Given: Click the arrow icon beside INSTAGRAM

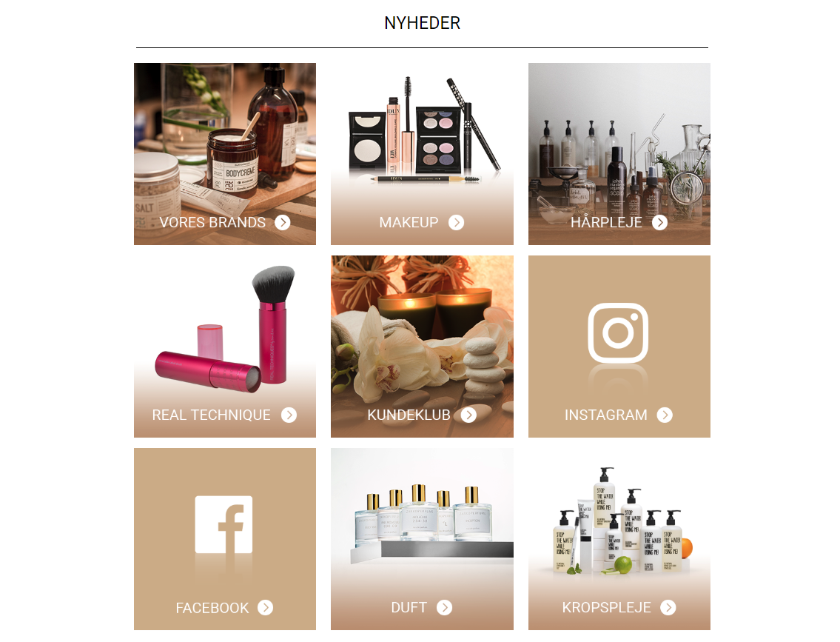Looking at the screenshot, I should 665,415.
